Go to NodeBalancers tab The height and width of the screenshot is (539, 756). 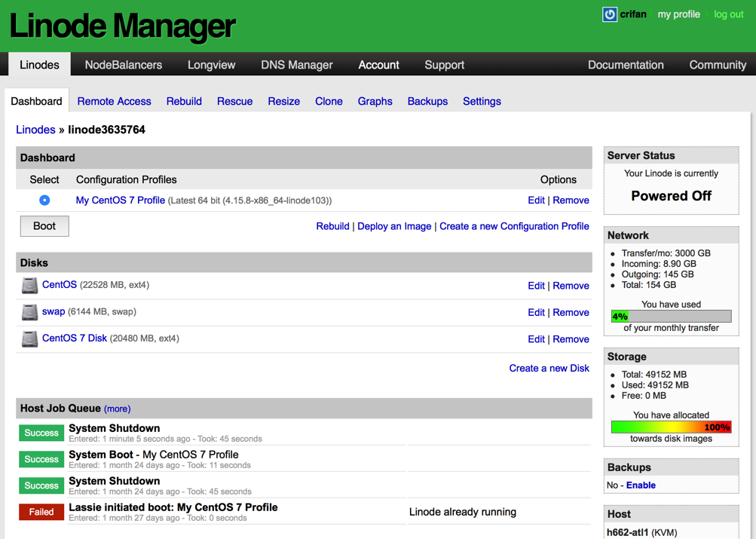click(x=124, y=65)
